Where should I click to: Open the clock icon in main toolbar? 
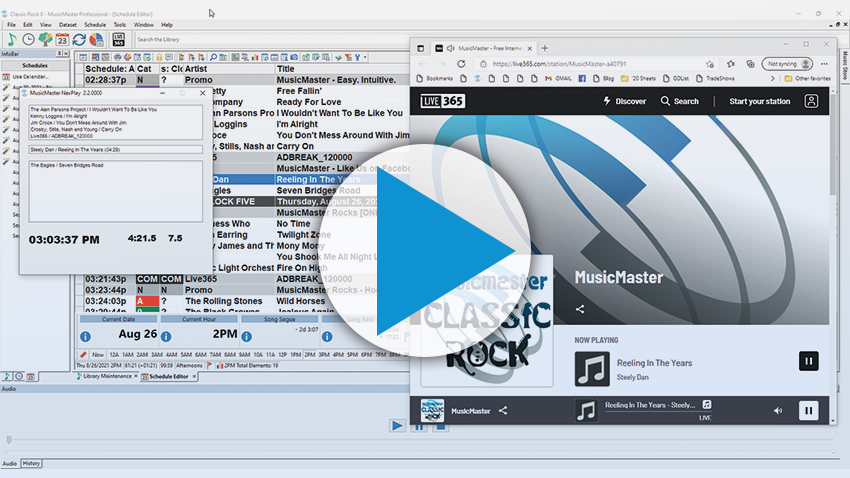point(28,40)
